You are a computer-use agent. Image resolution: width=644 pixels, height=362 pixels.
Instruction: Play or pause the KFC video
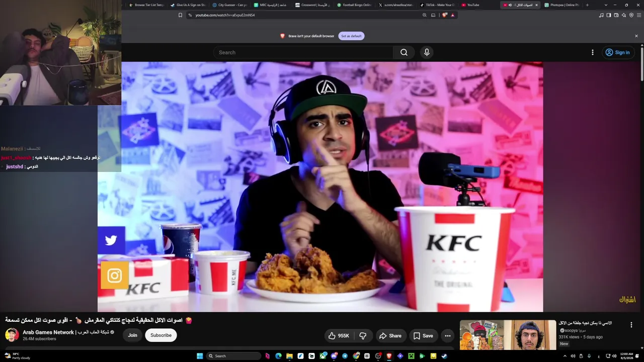320,187
